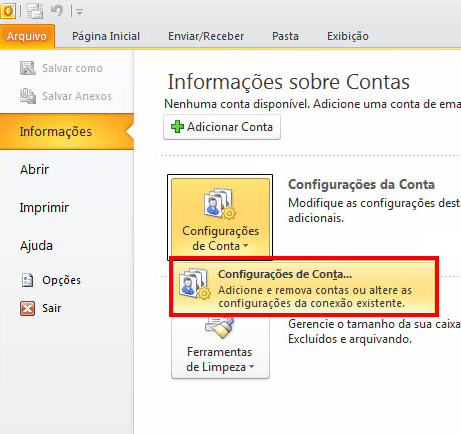The height and width of the screenshot is (434, 461).
Task: Click the Undo icon in quick access toolbar
Action: click(57, 11)
